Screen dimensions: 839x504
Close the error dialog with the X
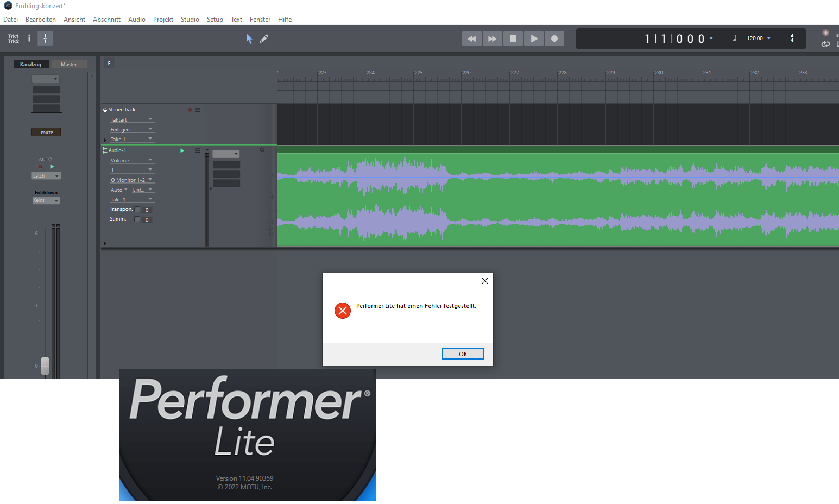click(x=485, y=281)
